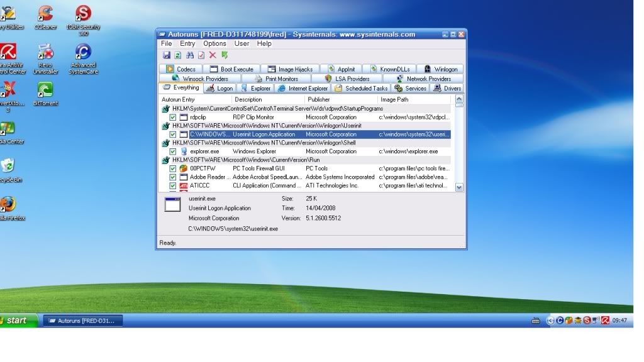Uncheck the rdpclip autorun entry
The image size is (644, 362).
click(173, 117)
